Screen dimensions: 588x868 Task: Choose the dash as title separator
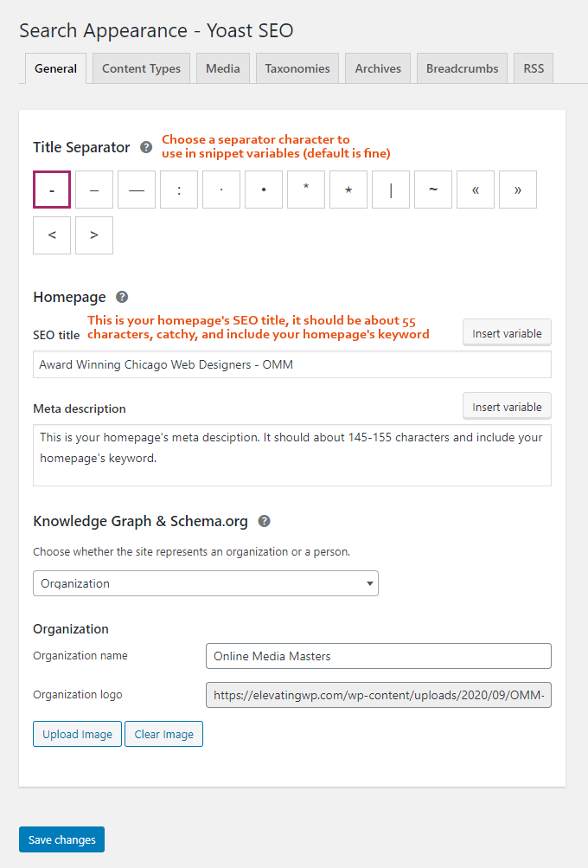(x=51, y=190)
